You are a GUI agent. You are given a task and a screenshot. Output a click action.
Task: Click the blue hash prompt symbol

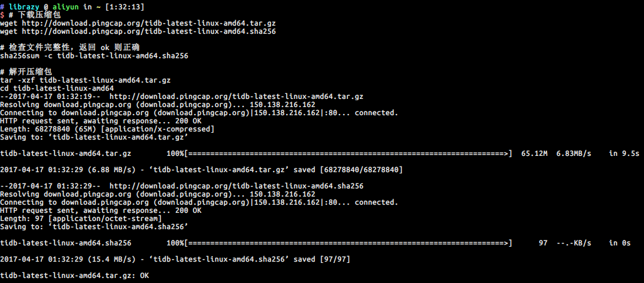click(2, 7)
